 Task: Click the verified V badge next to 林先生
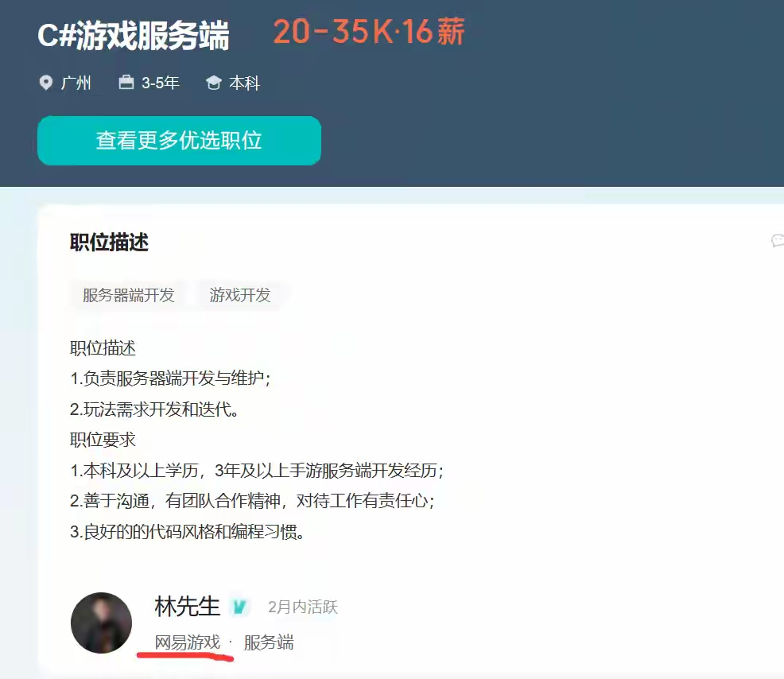click(239, 607)
